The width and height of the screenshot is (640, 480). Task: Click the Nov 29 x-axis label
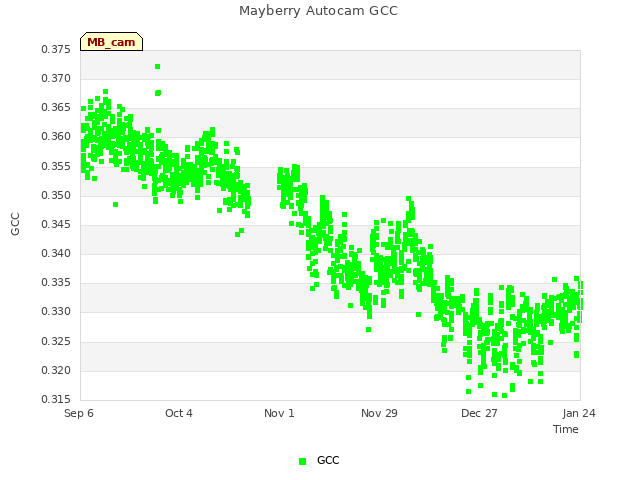click(379, 413)
